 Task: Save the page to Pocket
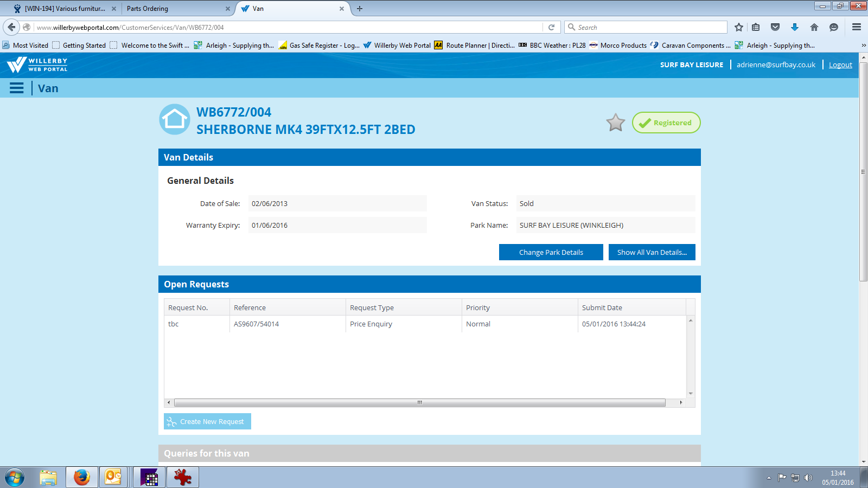click(775, 27)
